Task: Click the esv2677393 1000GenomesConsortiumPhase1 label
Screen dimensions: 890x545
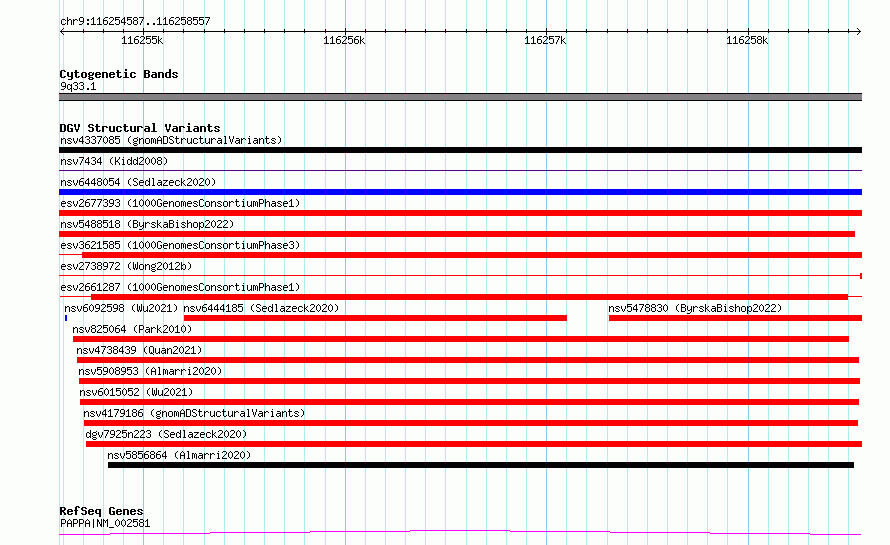Action: 180,203
